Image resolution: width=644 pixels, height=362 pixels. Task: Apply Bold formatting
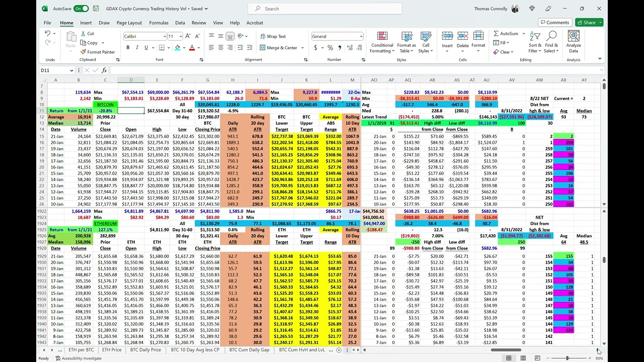128,48
